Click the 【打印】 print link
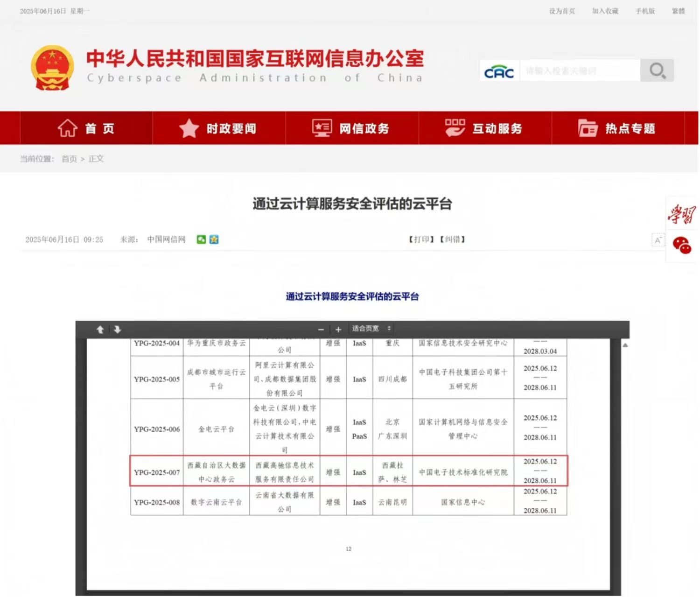This screenshot has width=700, height=597. coord(420,239)
